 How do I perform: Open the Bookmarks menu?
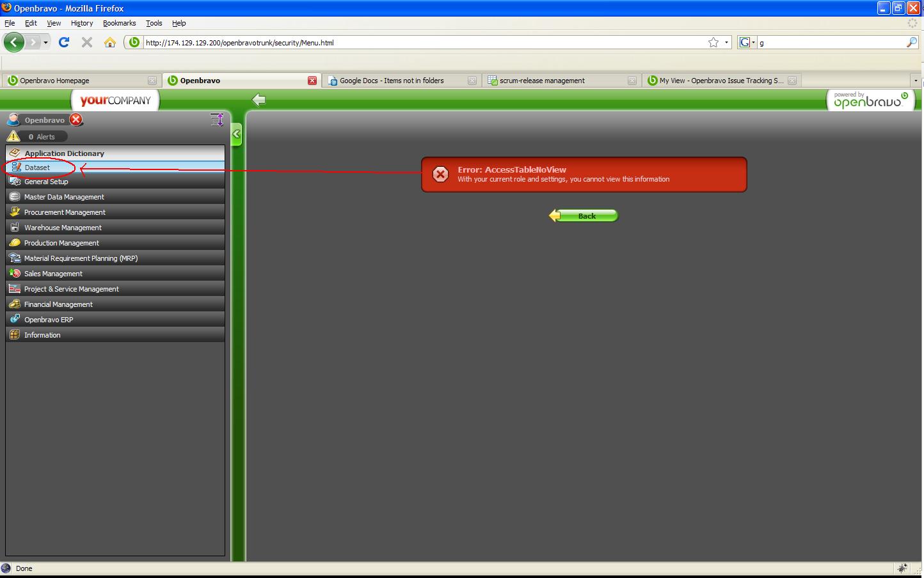[119, 23]
